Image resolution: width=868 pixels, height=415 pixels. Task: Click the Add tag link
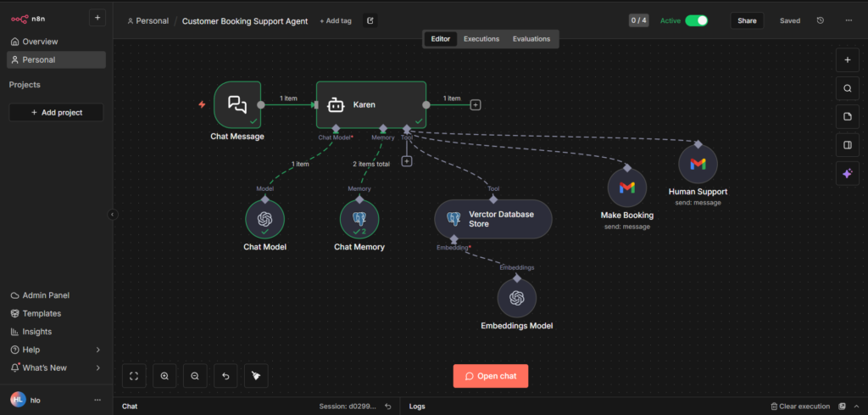(336, 20)
